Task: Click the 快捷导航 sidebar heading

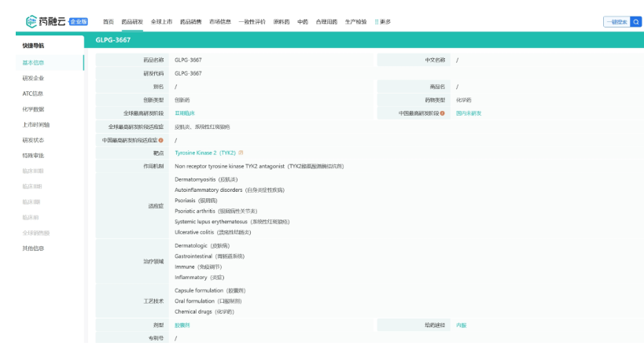Action: [x=33, y=46]
